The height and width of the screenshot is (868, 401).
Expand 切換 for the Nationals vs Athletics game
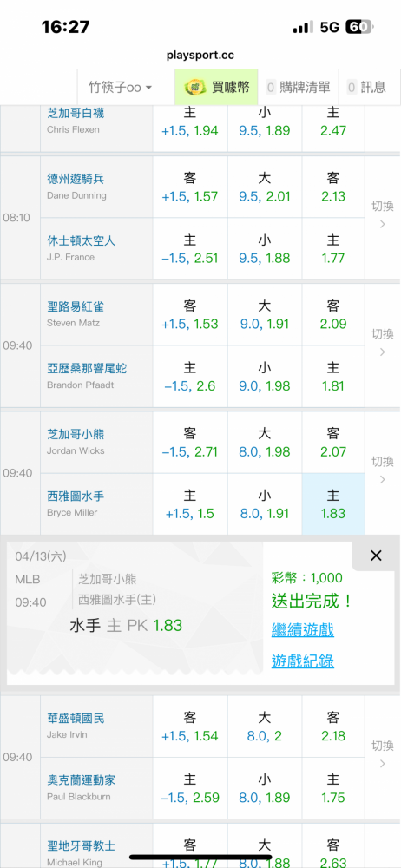pyautogui.click(x=382, y=754)
